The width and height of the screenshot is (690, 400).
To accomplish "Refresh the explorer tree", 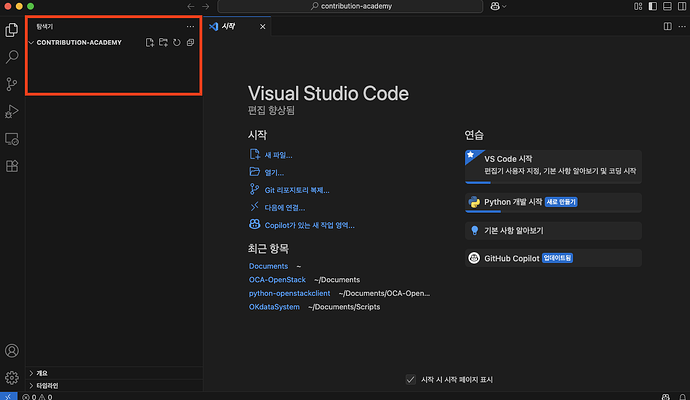I will pos(177,42).
